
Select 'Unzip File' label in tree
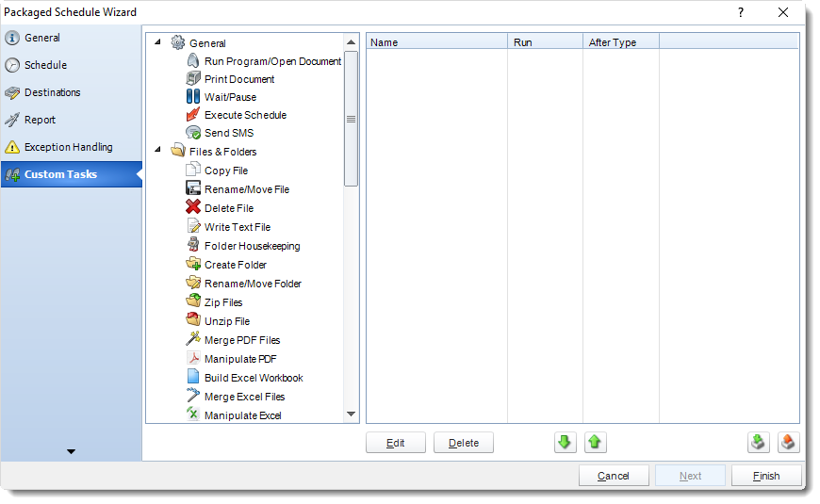[x=227, y=321]
